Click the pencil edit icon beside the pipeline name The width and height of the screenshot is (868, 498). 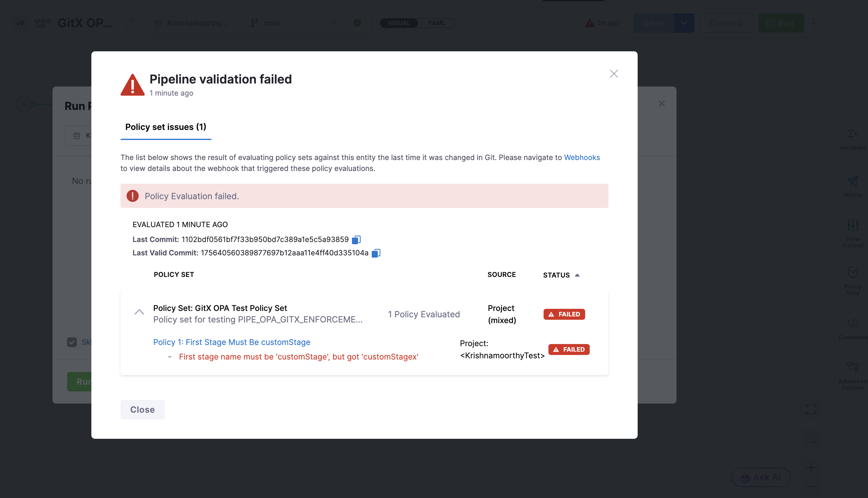click(x=129, y=23)
